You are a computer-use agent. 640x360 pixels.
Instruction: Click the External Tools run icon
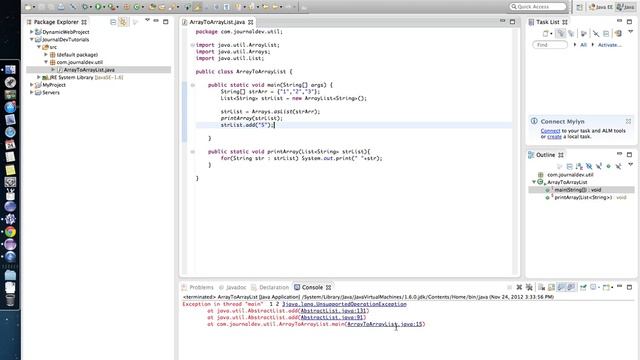click(111, 7)
